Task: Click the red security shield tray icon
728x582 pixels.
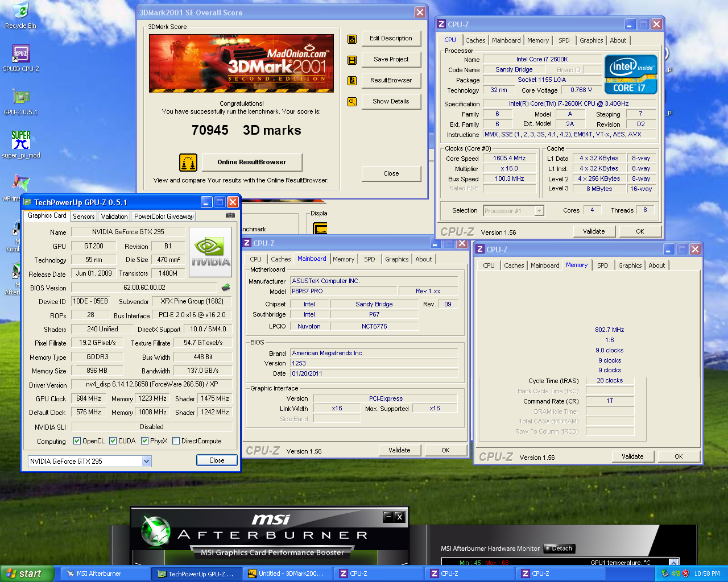Action: point(685,573)
